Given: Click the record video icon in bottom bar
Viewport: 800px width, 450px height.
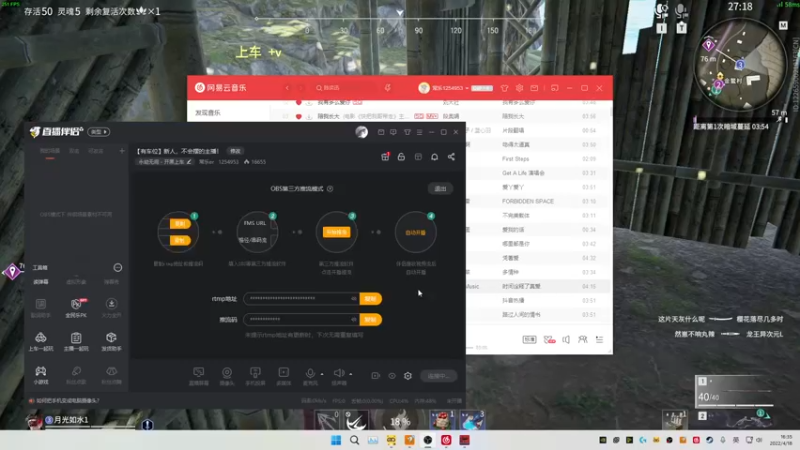Looking at the screenshot, I should click(x=376, y=376).
